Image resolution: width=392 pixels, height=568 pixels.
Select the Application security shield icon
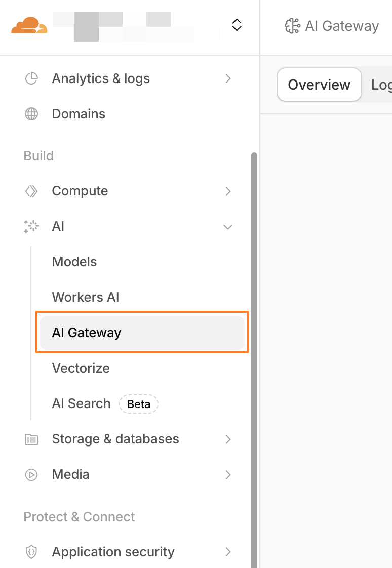[x=31, y=552]
